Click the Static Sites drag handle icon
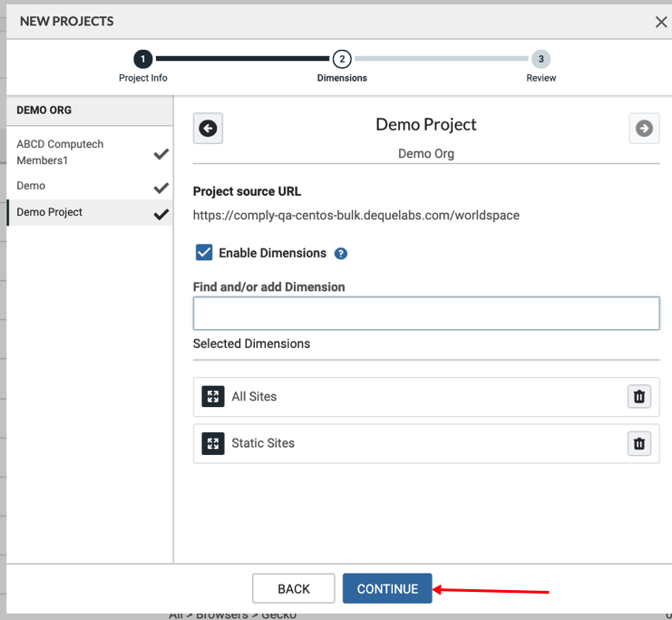The width and height of the screenshot is (672, 620). tap(213, 443)
